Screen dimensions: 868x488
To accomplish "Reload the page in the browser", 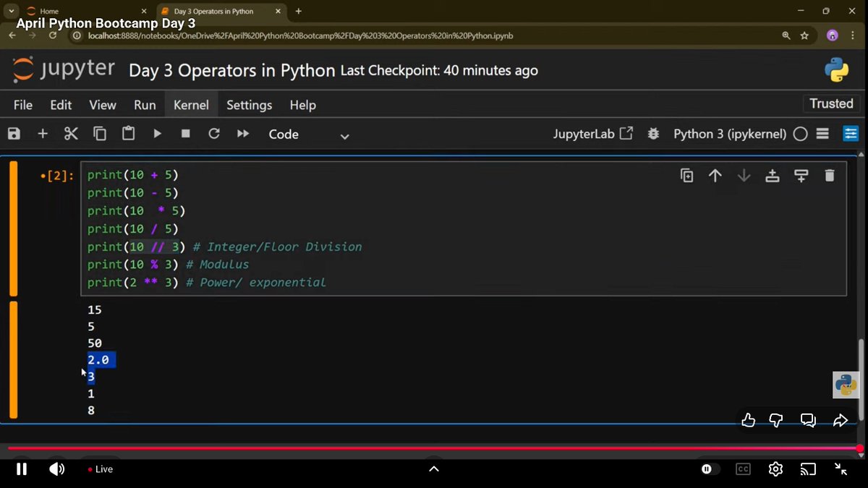I will point(53,35).
